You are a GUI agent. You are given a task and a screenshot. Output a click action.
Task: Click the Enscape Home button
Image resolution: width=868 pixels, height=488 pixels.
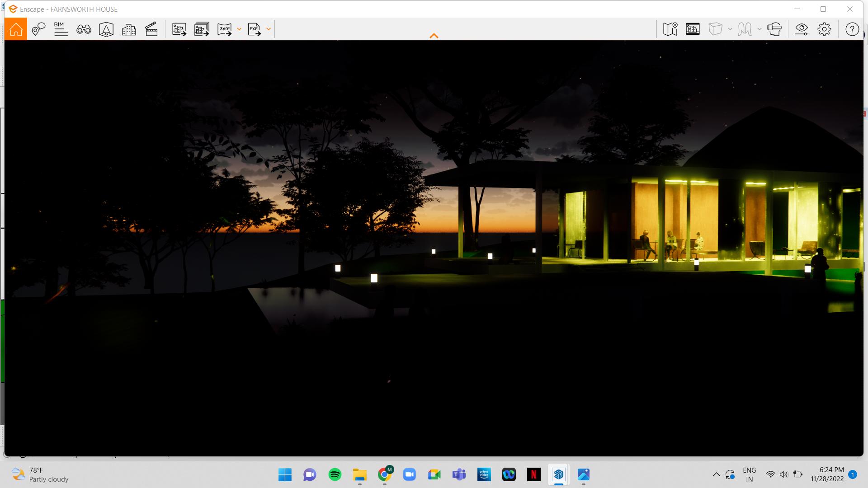tap(16, 29)
